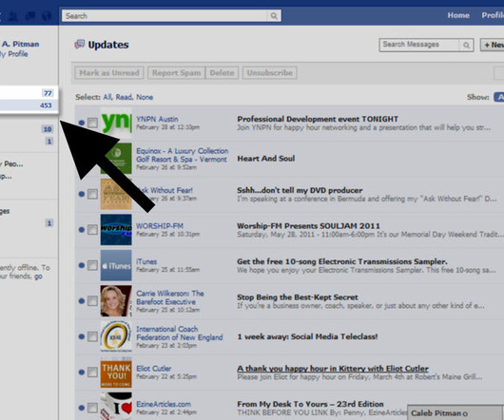Open Carrie Wilkerson Barefoot Executive link
The image size is (504, 420).
(x=170, y=297)
